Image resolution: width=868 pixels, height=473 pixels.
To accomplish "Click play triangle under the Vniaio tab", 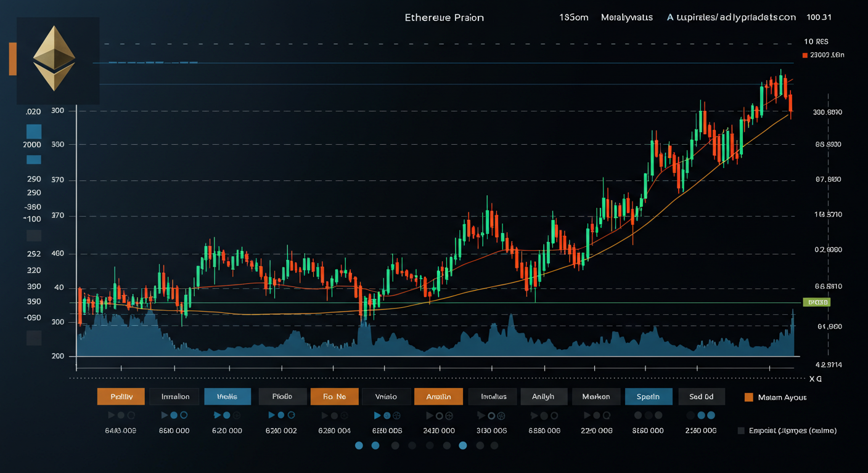I will (x=377, y=415).
